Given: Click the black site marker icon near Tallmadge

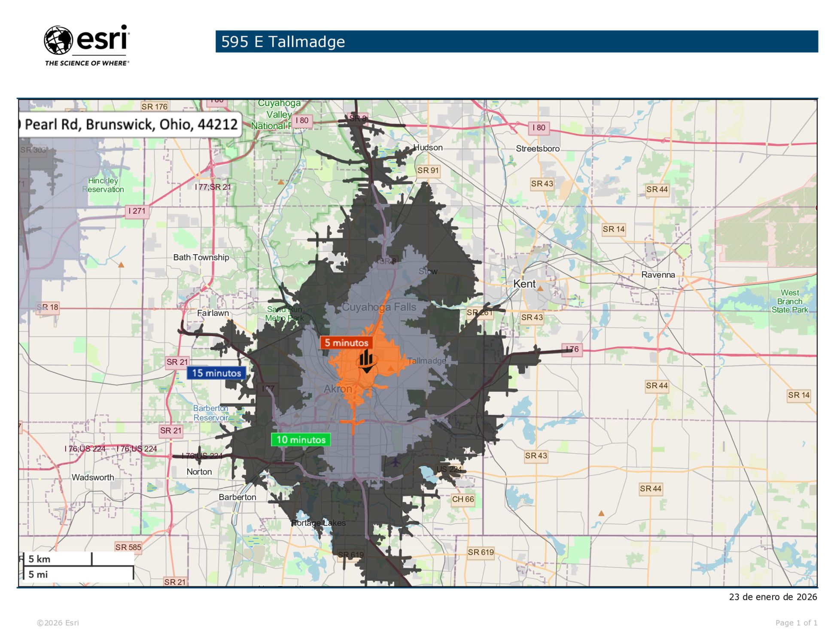Looking at the screenshot, I should (366, 361).
